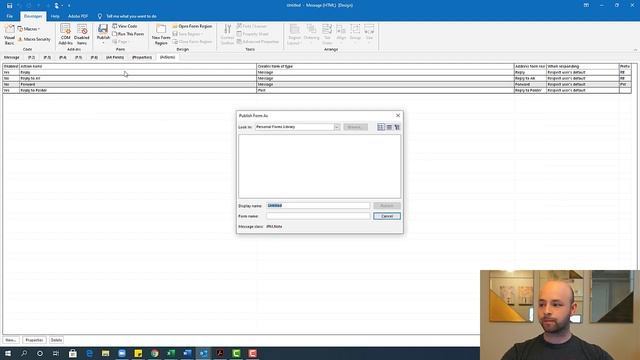Click the Size button in Arrange group
Viewport: 640px width, 360px height.
click(369, 34)
